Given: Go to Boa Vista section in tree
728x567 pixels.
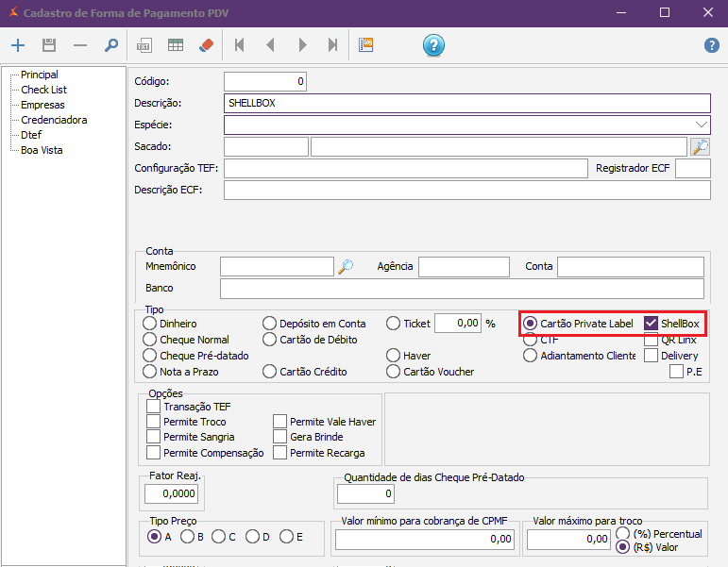Looking at the screenshot, I should tap(42, 150).
